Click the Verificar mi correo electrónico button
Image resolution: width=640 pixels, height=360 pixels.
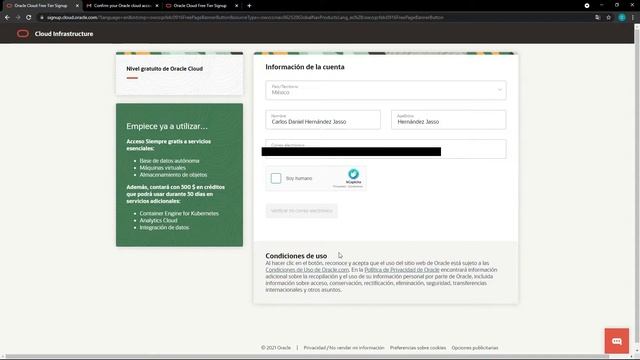point(301,211)
